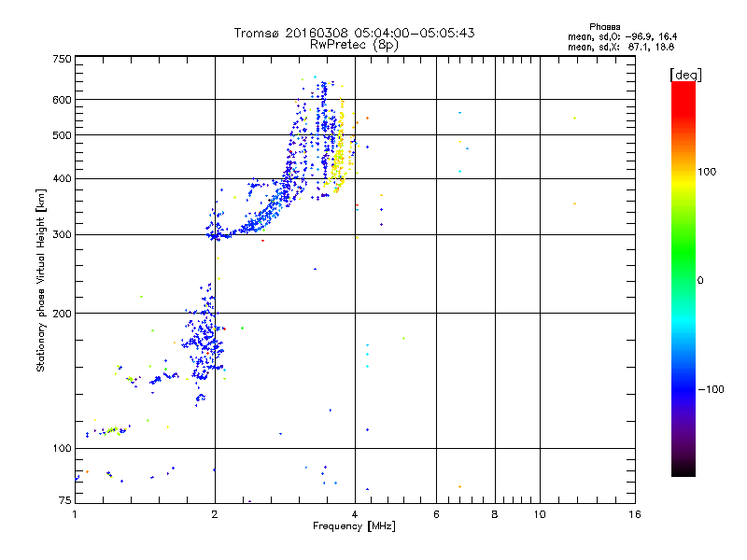
Task: Click the y-axis label 'Stationary phase Virtual Height [km]'
Action: coord(41,281)
